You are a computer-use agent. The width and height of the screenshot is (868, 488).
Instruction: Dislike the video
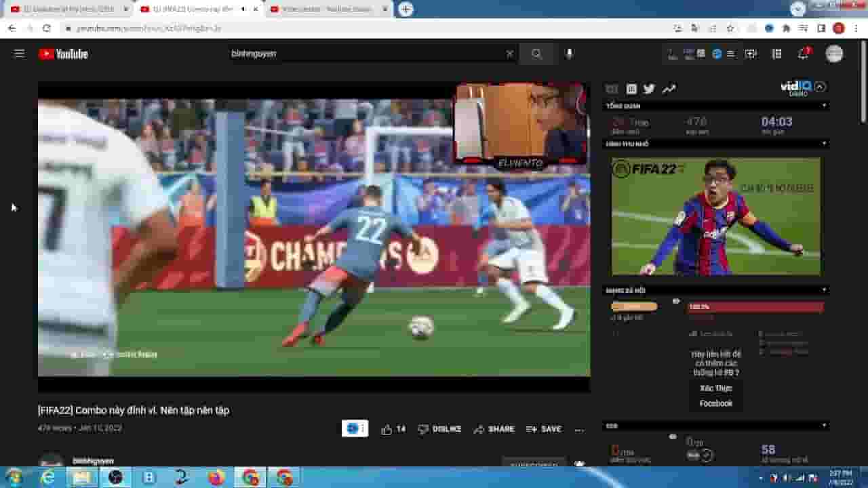[439, 429]
